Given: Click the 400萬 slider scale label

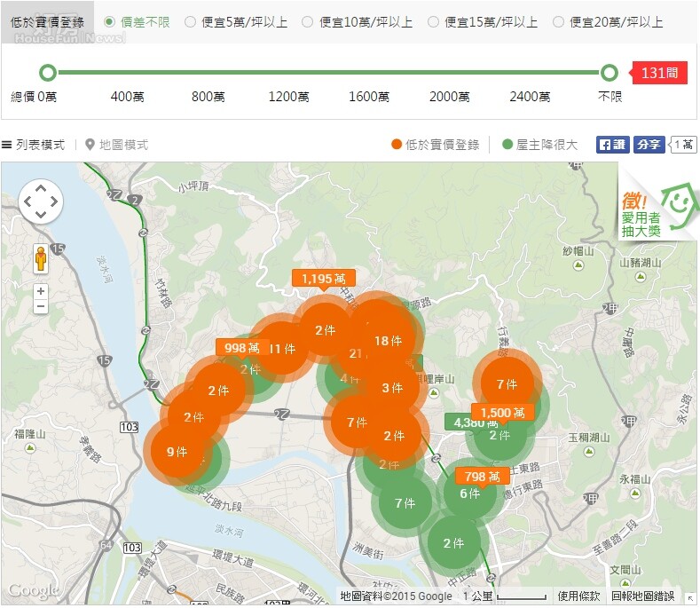Looking at the screenshot, I should pyautogui.click(x=127, y=97).
